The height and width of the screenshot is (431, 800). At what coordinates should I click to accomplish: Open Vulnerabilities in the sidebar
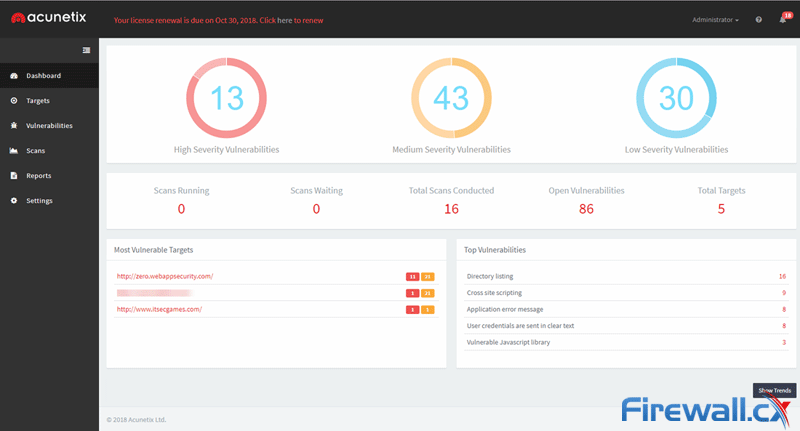[49, 125]
